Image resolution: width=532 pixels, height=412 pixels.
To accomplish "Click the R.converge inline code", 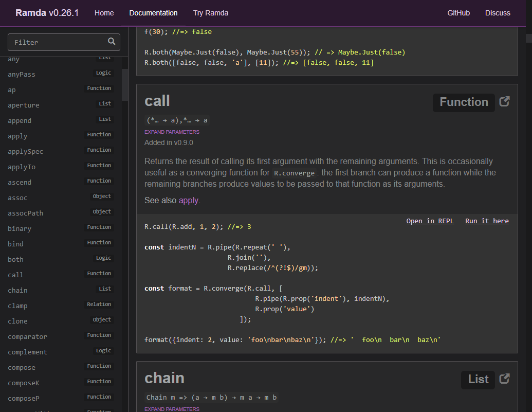I will pos(294,173).
